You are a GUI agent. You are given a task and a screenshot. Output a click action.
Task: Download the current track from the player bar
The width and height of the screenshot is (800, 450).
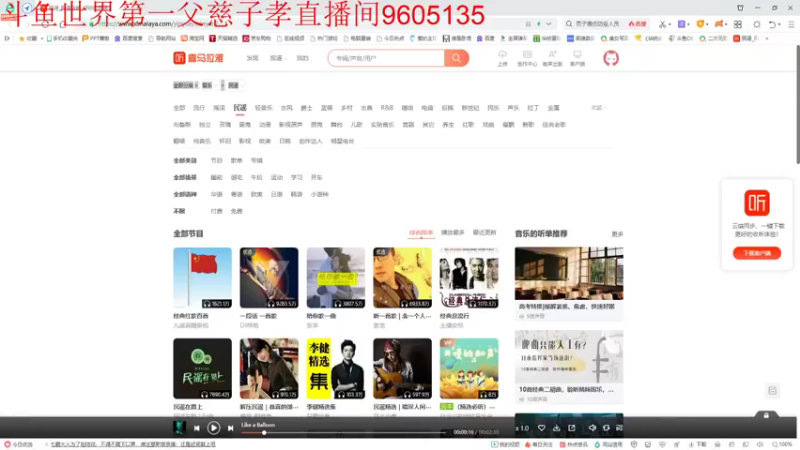tap(557, 428)
